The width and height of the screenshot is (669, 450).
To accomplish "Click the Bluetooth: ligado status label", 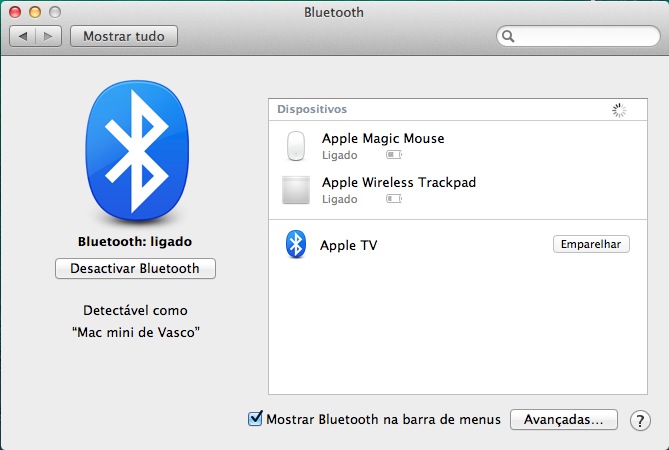I will click(x=135, y=241).
